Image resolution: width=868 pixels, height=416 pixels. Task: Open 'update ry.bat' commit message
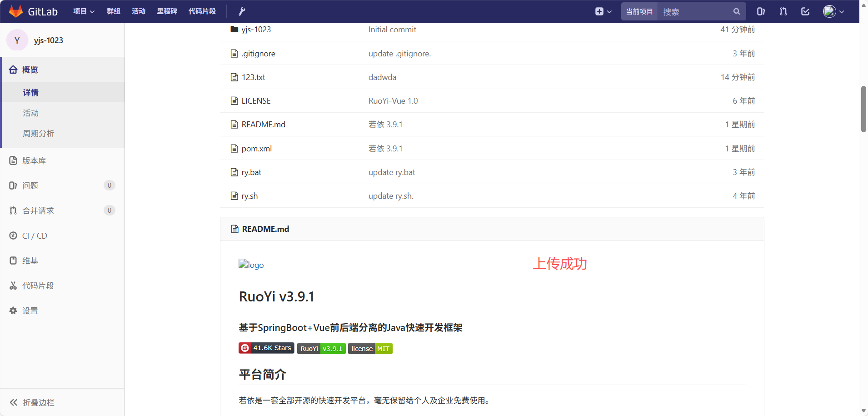(x=392, y=172)
